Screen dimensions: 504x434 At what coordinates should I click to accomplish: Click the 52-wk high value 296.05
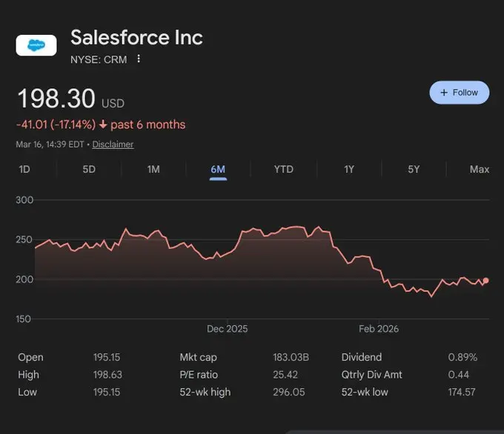289,392
